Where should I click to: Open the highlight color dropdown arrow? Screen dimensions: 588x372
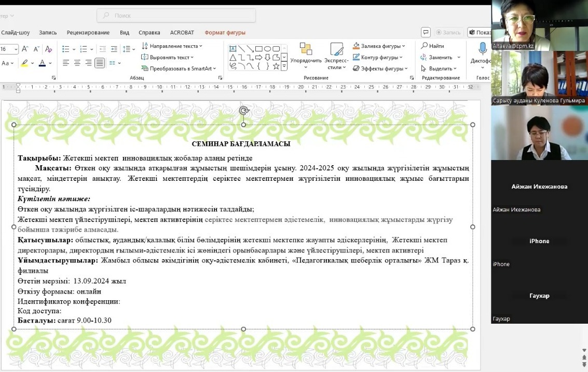[x=33, y=63]
